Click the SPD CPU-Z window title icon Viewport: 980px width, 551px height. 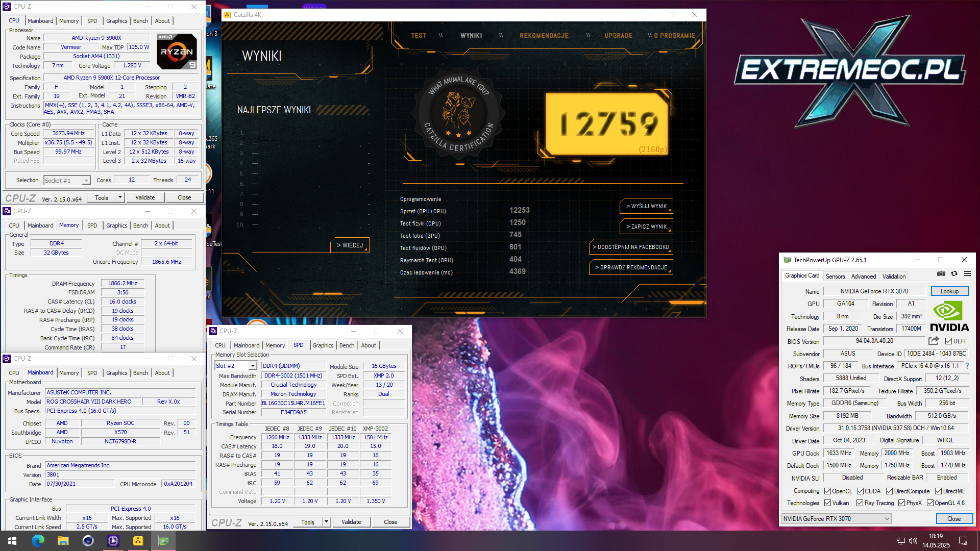tap(213, 331)
